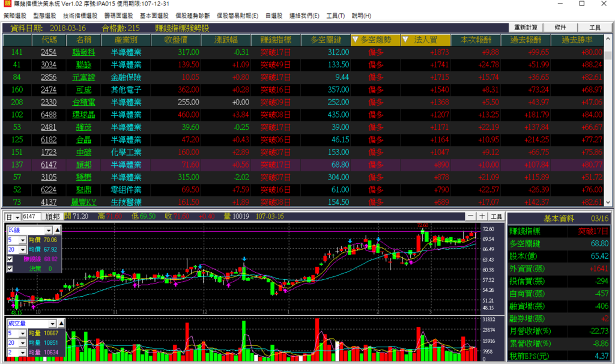Image resolution: width=615 pixels, height=364 pixels.
Task: Click the table scrollbar up arrow
Action: click(608, 39)
